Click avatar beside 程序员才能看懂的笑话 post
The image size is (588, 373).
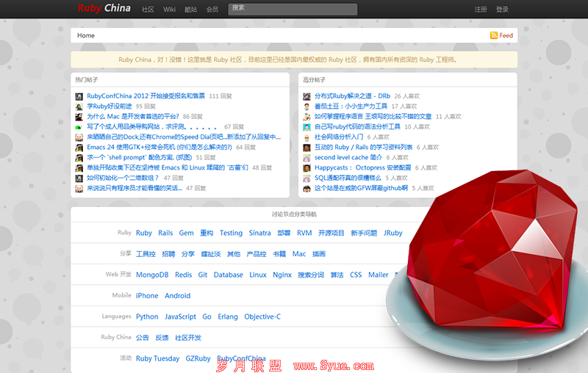[79, 189]
